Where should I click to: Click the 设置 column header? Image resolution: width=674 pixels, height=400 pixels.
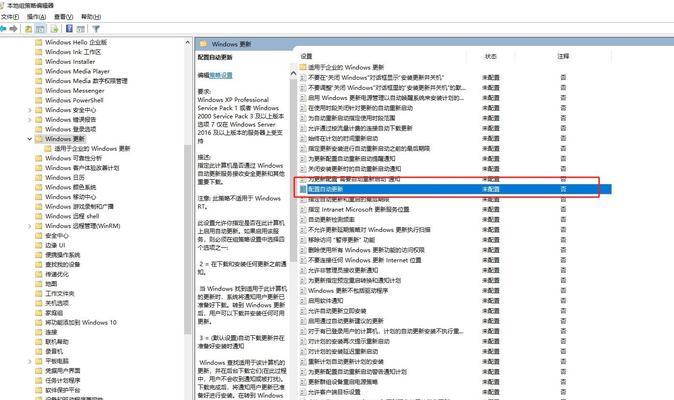(x=306, y=56)
